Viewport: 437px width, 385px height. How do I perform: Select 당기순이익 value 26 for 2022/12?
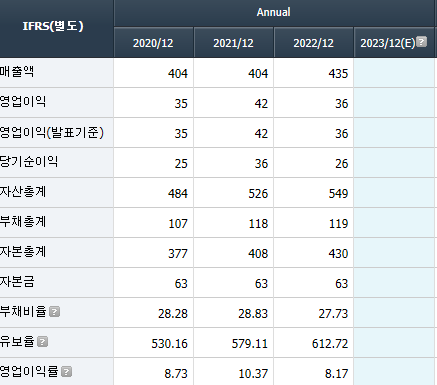342,164
